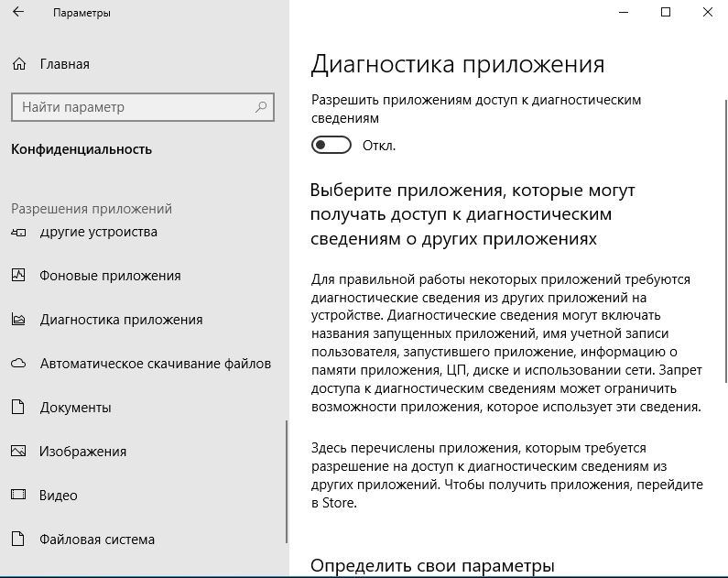The height and width of the screenshot is (578, 728).
Task: Focus the Найти параметр search field
Action: pos(143,107)
